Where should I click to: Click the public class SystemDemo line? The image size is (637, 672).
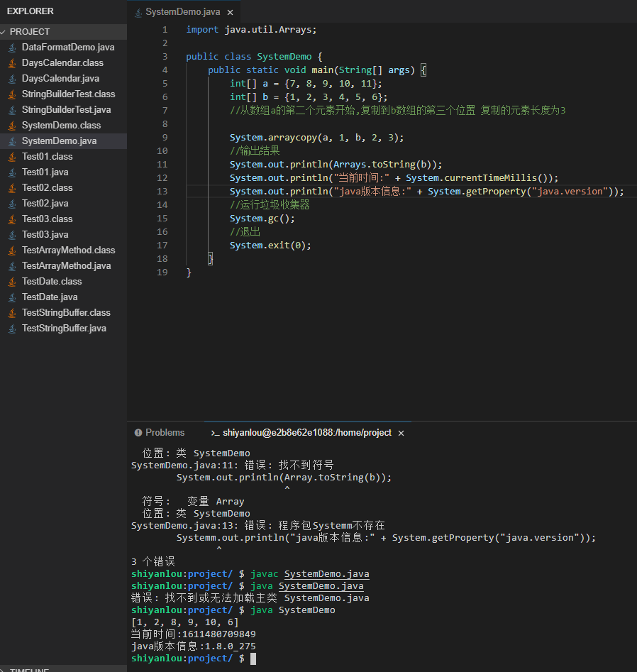point(254,57)
